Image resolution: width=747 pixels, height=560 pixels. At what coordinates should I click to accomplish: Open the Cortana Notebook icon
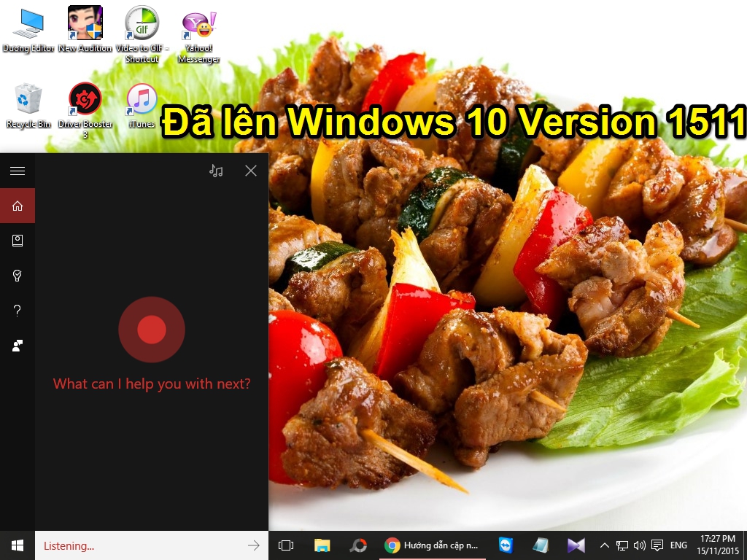click(18, 241)
